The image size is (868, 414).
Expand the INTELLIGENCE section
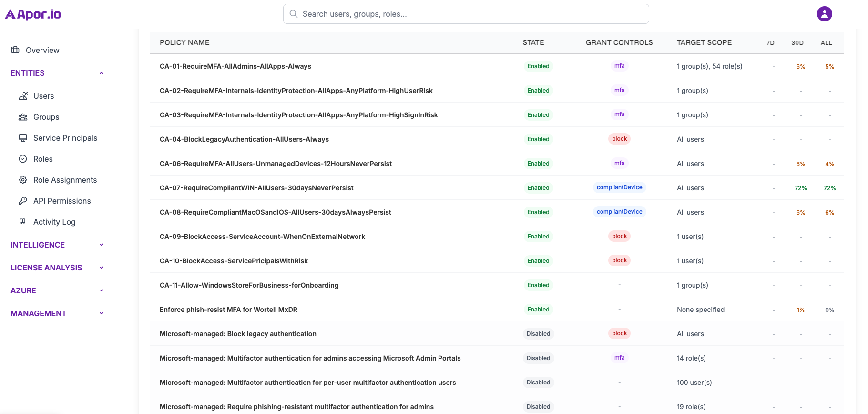pyautogui.click(x=101, y=245)
